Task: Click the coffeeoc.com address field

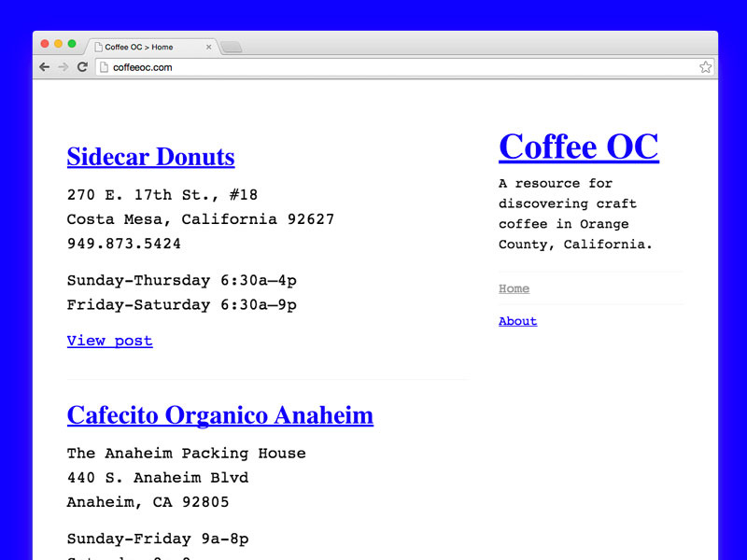Action: click(x=404, y=67)
